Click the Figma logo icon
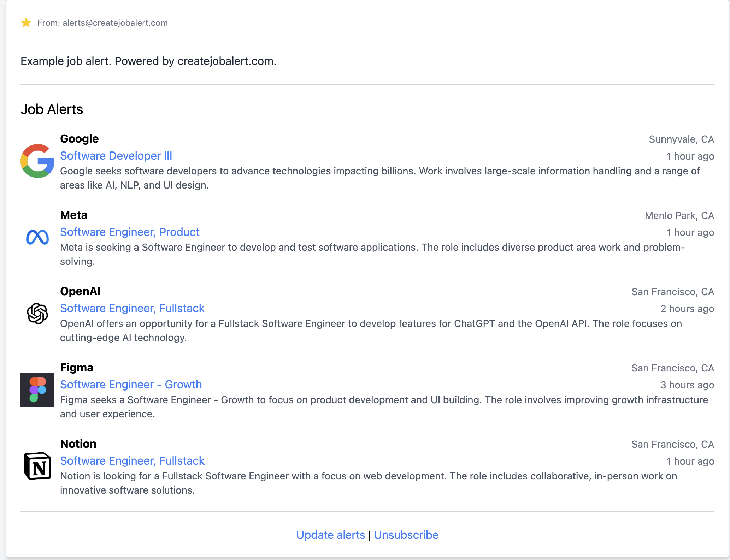 pyautogui.click(x=37, y=390)
